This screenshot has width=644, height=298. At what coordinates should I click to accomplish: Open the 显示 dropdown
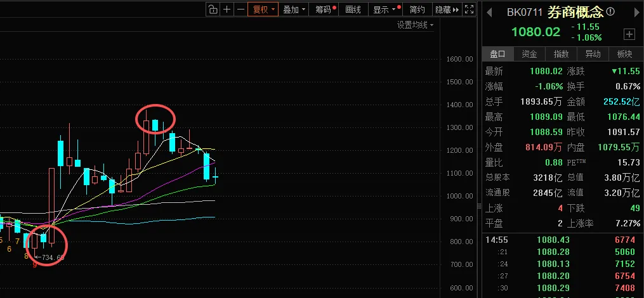(x=384, y=10)
